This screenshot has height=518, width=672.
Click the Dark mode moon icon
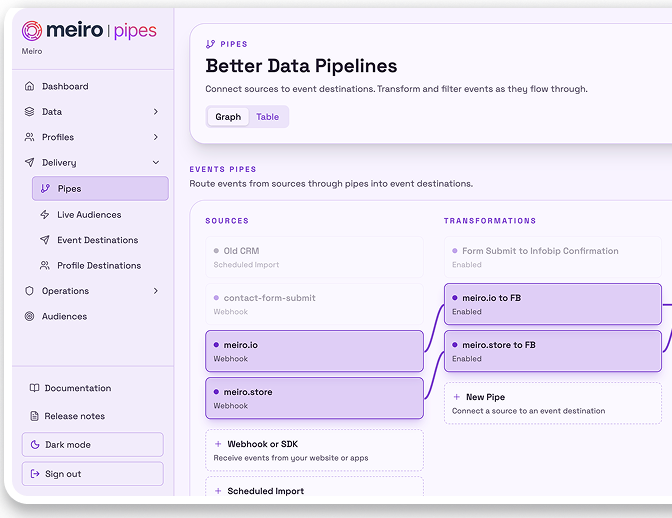(x=35, y=445)
